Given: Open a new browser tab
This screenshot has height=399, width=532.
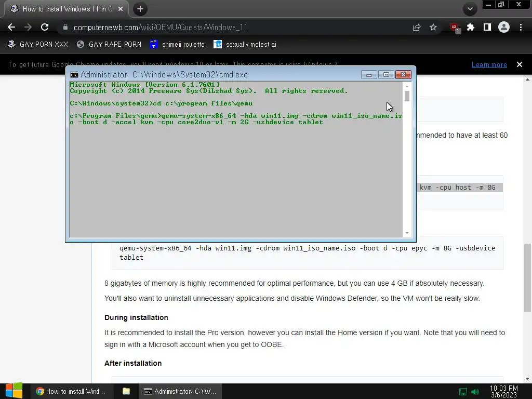Looking at the screenshot, I should click(x=140, y=9).
